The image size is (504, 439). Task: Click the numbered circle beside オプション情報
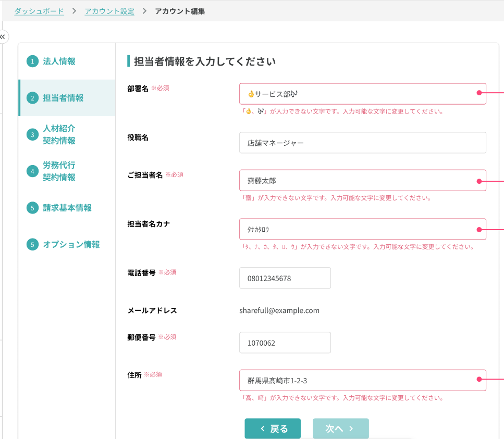click(32, 244)
